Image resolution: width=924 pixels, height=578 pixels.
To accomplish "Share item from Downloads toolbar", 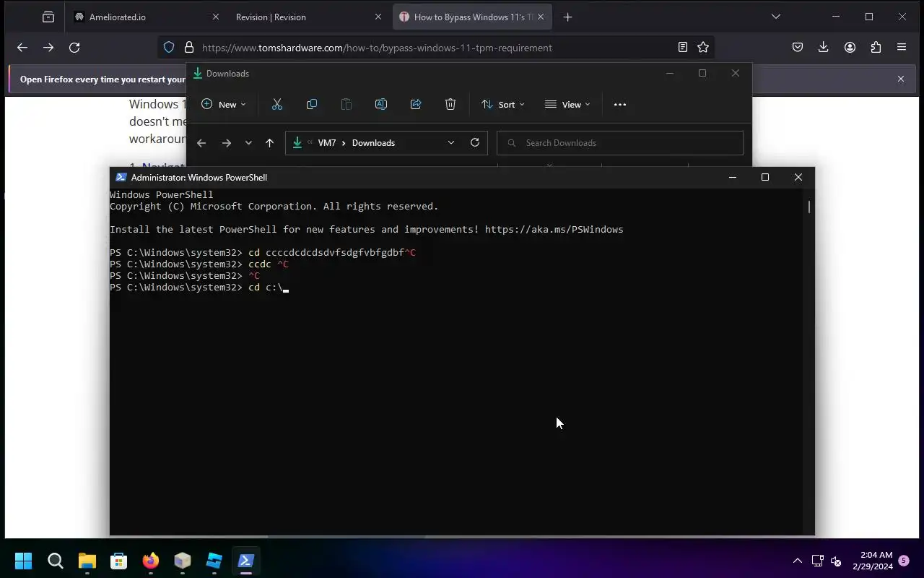I will point(416,104).
